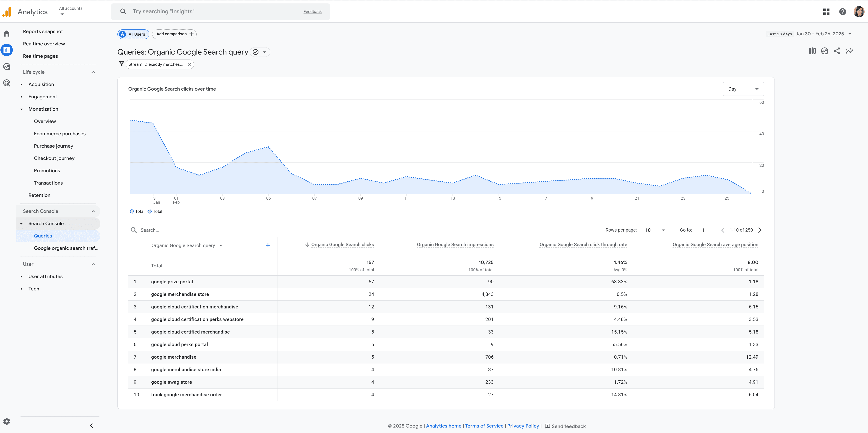Go to previous table page arrow

click(723, 230)
